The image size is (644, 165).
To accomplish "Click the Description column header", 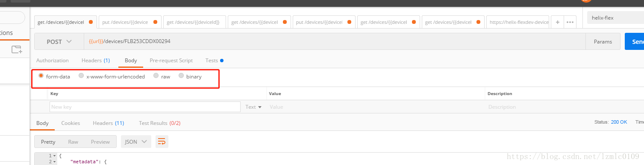I will pyautogui.click(x=500, y=93).
